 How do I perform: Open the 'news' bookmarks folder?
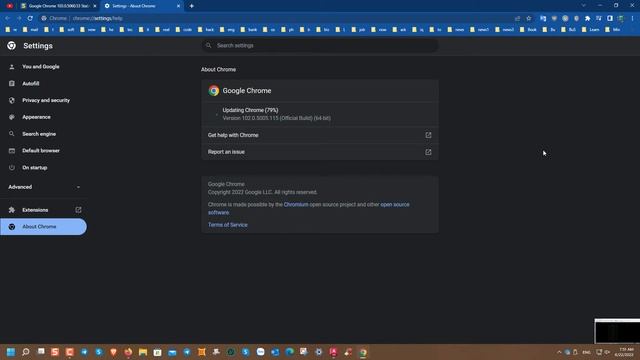click(456, 30)
